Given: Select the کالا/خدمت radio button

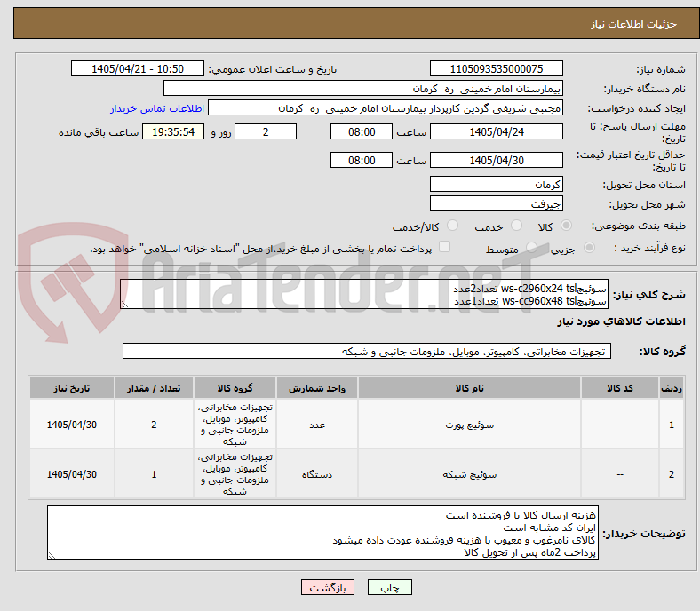Looking at the screenshot, I should [453, 226].
